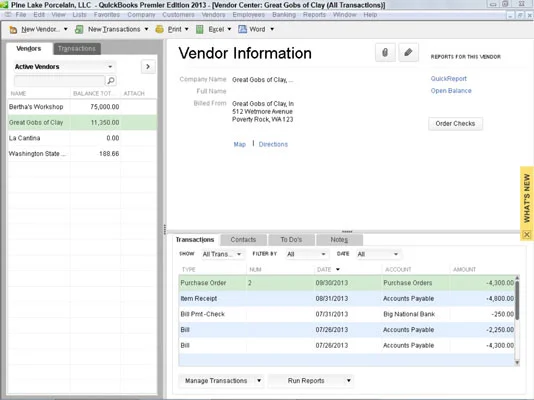Open the Word dropdown arrow

tap(272, 29)
